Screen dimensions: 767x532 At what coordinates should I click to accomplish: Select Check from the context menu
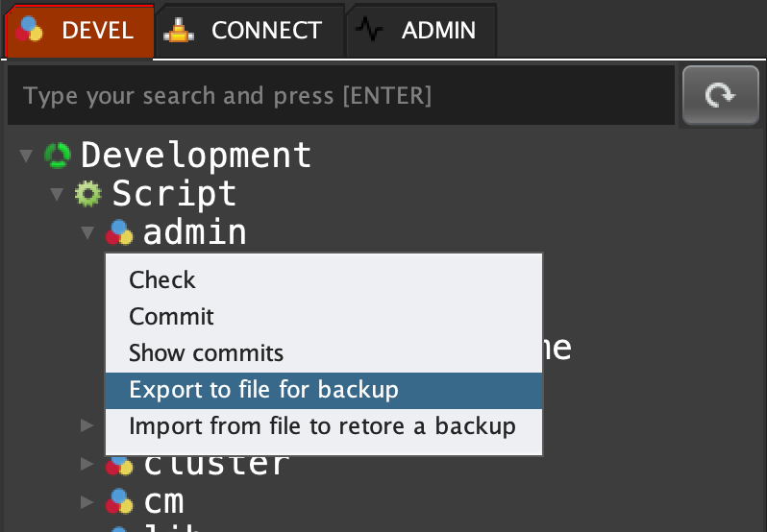(x=162, y=279)
